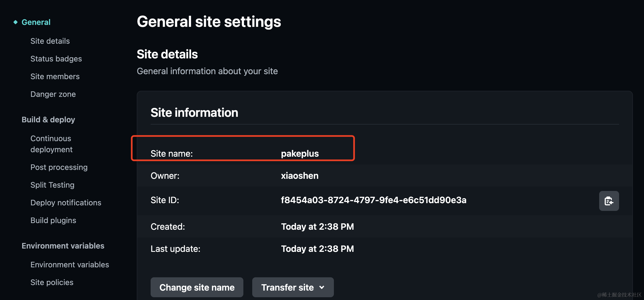Navigate to Site members
Viewport: 644px width, 300px height.
tap(55, 76)
